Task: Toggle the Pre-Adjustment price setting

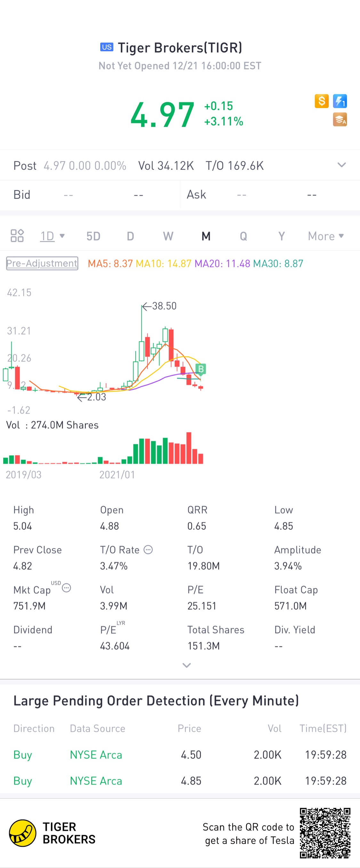Action: [x=42, y=263]
